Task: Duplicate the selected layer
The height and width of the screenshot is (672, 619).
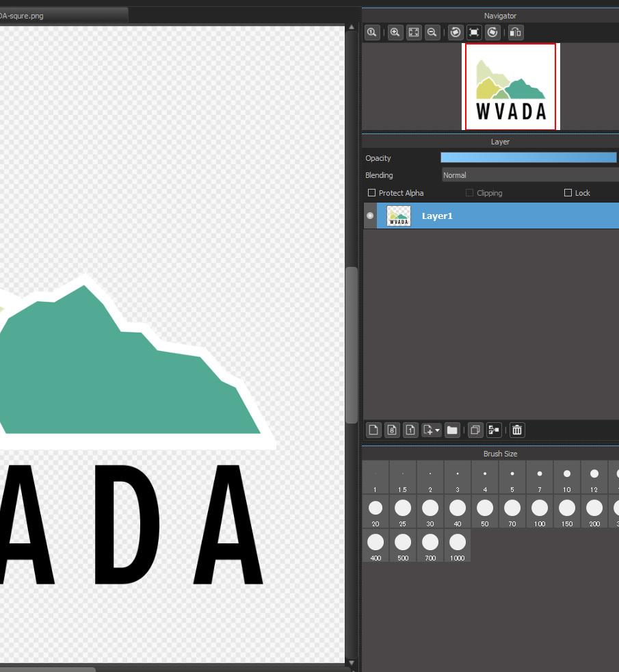Action: [x=475, y=430]
